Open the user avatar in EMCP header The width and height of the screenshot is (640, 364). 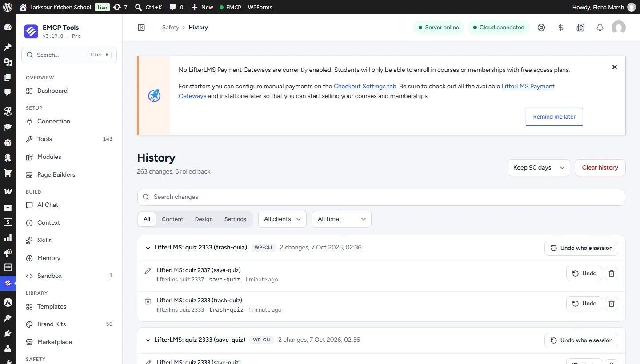(619, 28)
